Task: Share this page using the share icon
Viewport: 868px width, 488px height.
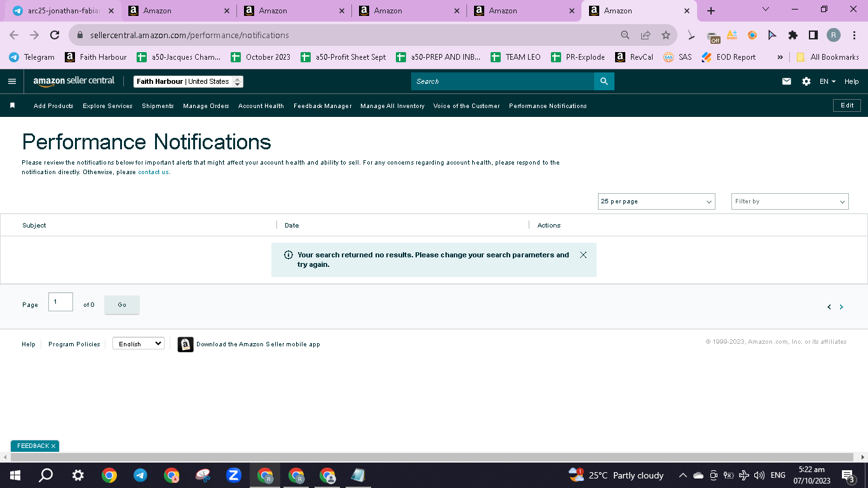Action: (x=646, y=35)
